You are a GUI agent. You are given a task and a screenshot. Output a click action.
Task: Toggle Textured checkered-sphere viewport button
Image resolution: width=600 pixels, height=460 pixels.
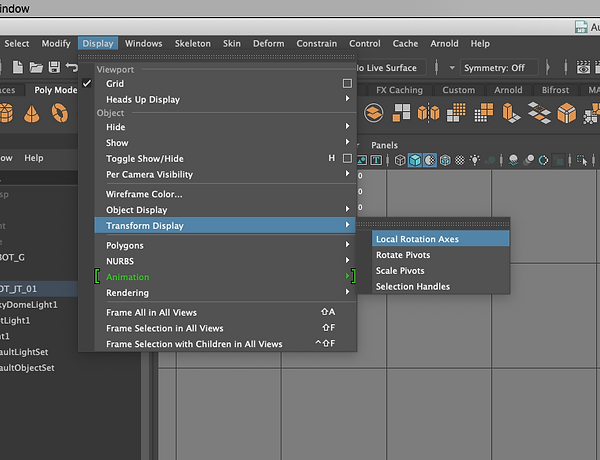460,160
